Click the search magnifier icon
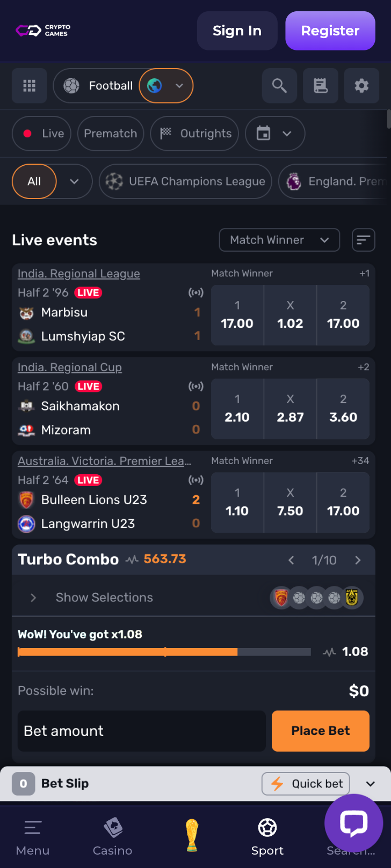391x868 pixels. tap(279, 86)
